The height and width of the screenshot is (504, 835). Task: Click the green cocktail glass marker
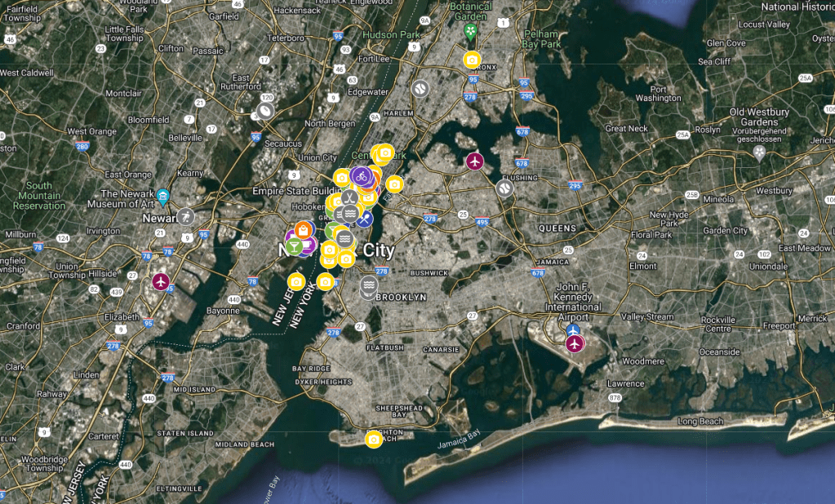[x=294, y=245]
